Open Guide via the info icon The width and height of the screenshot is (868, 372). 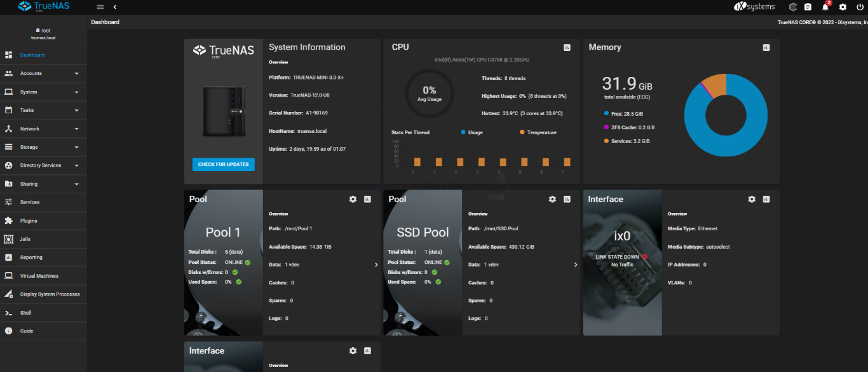coord(8,331)
